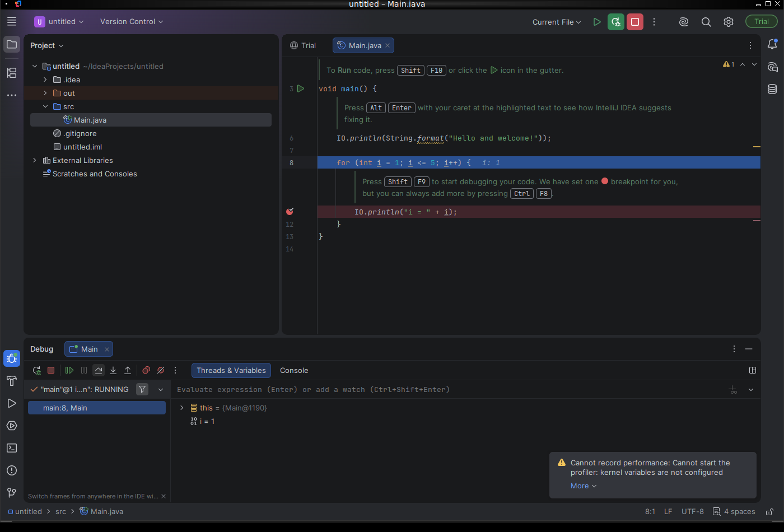784x532 pixels.
Task: Open Debug tool window in left sidebar
Action: tap(12, 358)
